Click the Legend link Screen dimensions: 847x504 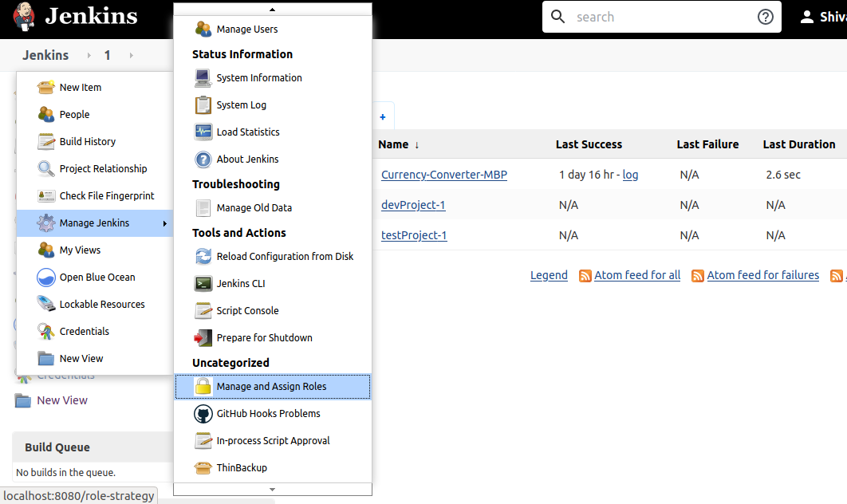point(549,275)
